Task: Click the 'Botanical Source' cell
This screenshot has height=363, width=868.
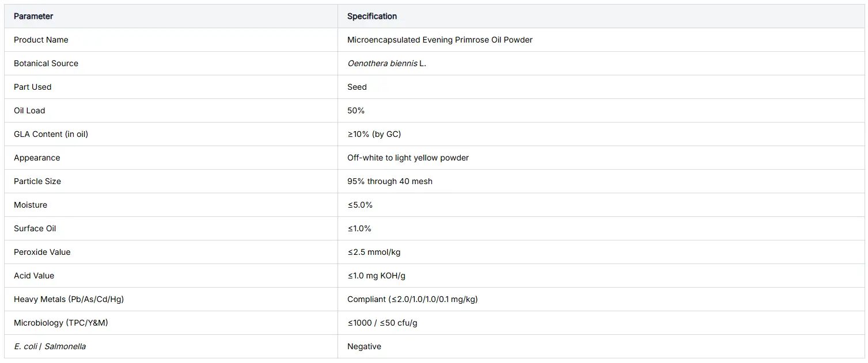Action: click(171, 63)
